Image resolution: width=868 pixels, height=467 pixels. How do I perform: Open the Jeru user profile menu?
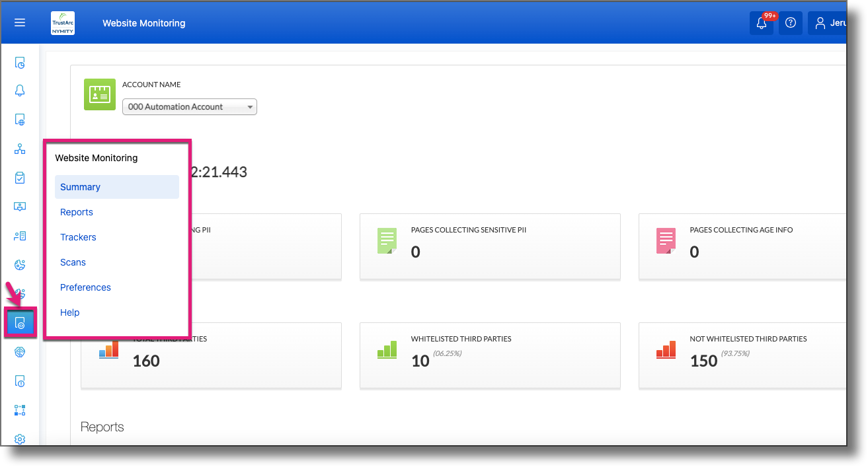(828, 22)
